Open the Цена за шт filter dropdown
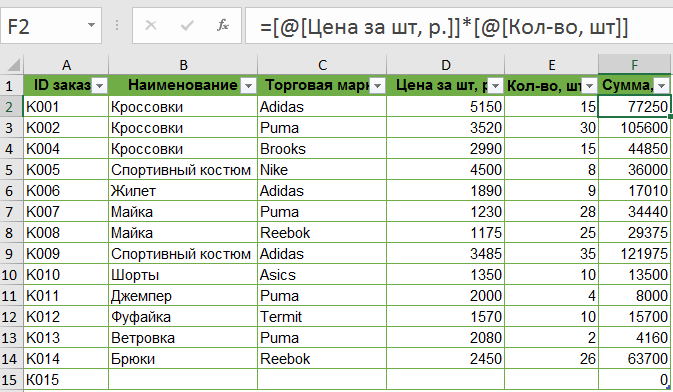Viewport: 673px width, 392px height. tap(495, 86)
